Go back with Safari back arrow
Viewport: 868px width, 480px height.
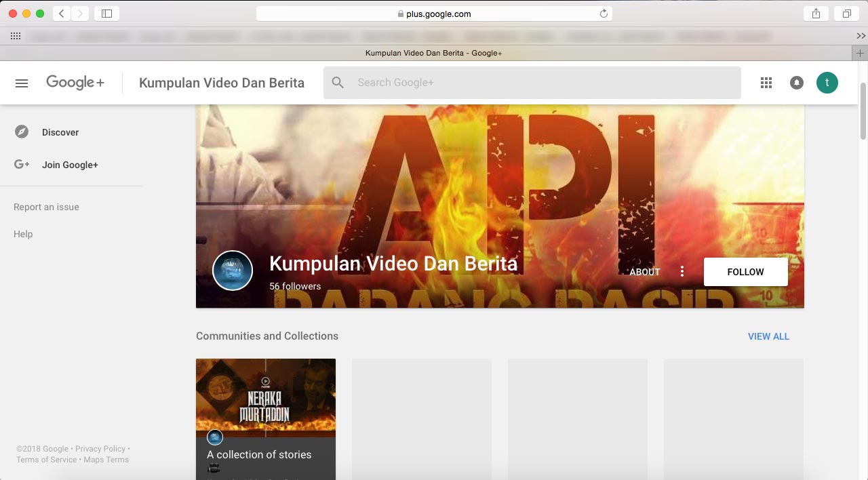coord(62,14)
